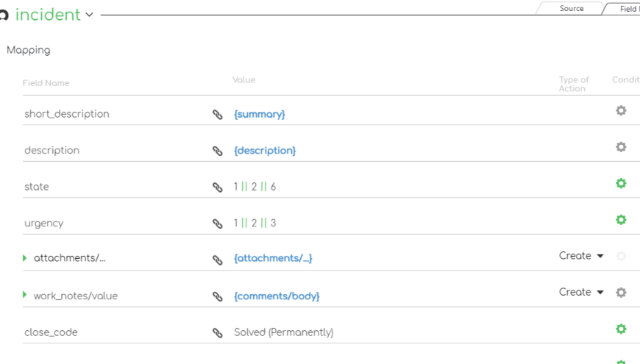
Task: Open Create dropdown for attachments row
Action: pos(581,256)
